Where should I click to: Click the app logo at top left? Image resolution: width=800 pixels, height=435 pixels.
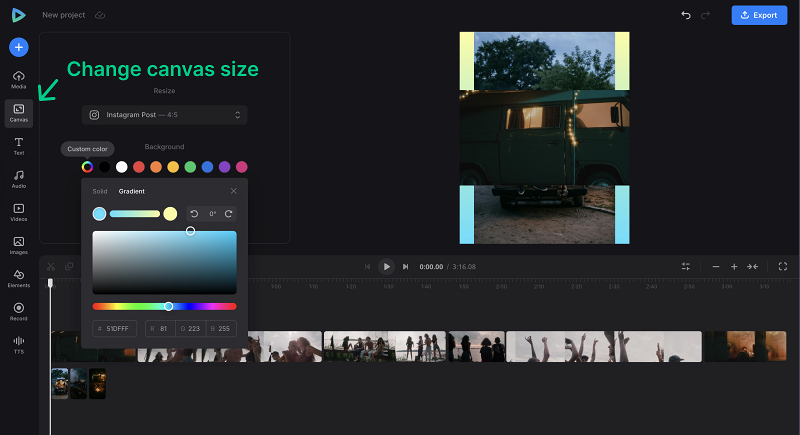18,15
